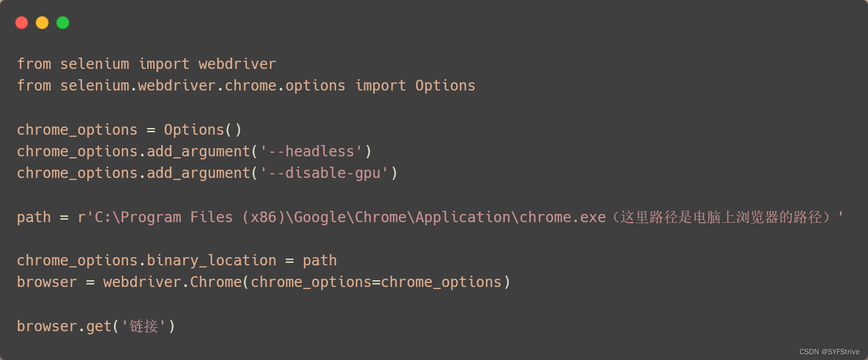Click webdriver.Chrome constructor call
This screenshot has height=360, width=868.
tap(172, 282)
